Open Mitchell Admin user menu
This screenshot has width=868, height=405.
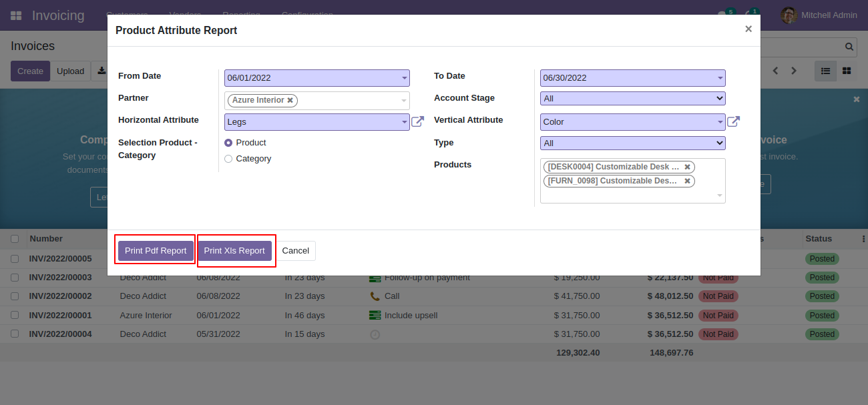(820, 15)
